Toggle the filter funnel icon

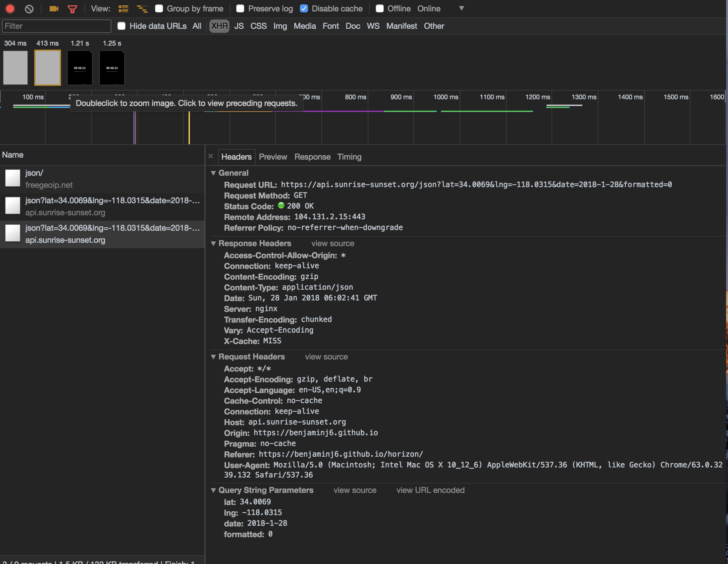click(x=72, y=9)
